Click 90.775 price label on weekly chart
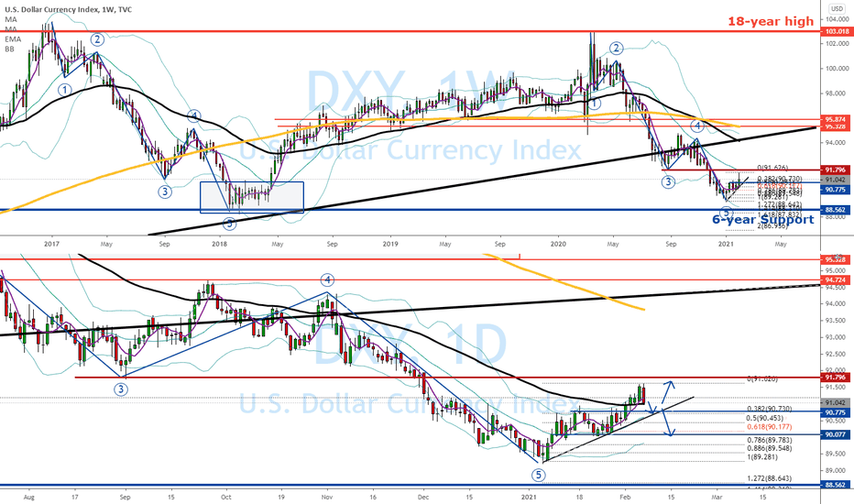This screenshot has height=504, width=854. point(838,189)
